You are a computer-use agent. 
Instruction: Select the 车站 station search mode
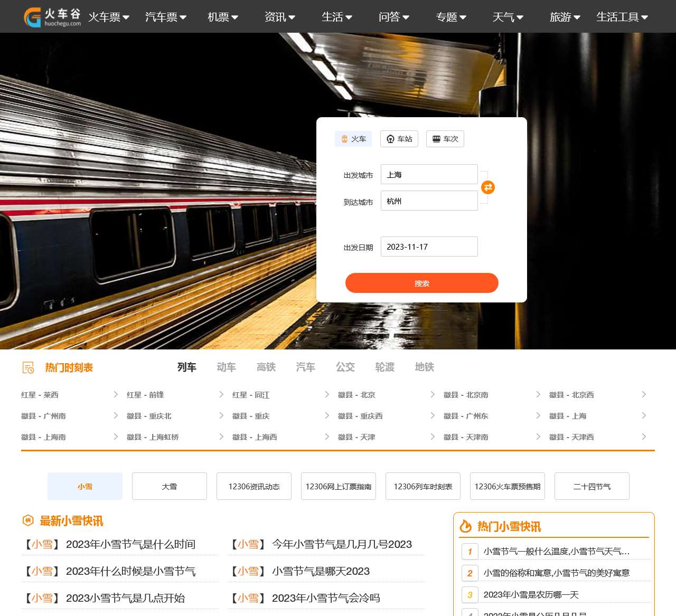[399, 139]
